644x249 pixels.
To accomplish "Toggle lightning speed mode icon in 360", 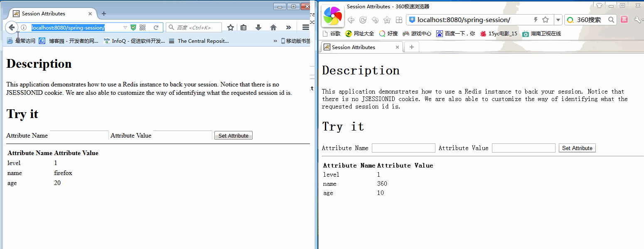I will click(x=536, y=20).
